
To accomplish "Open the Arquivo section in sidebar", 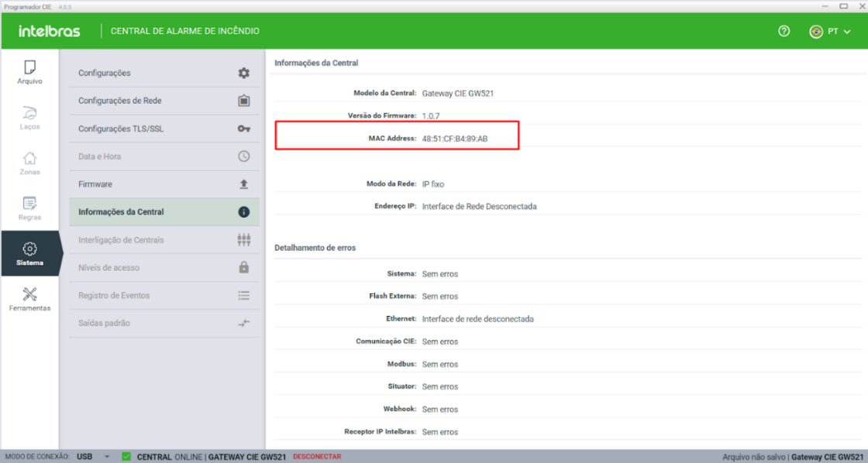I will [29, 71].
